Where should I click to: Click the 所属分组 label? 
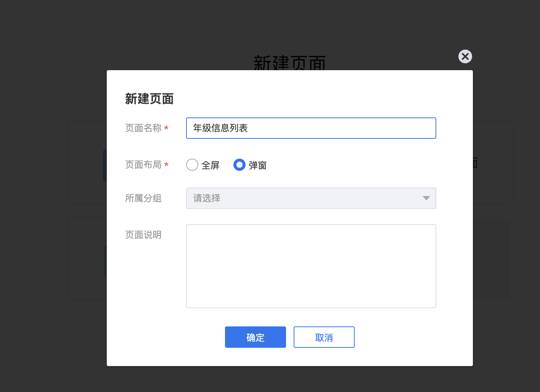click(143, 198)
